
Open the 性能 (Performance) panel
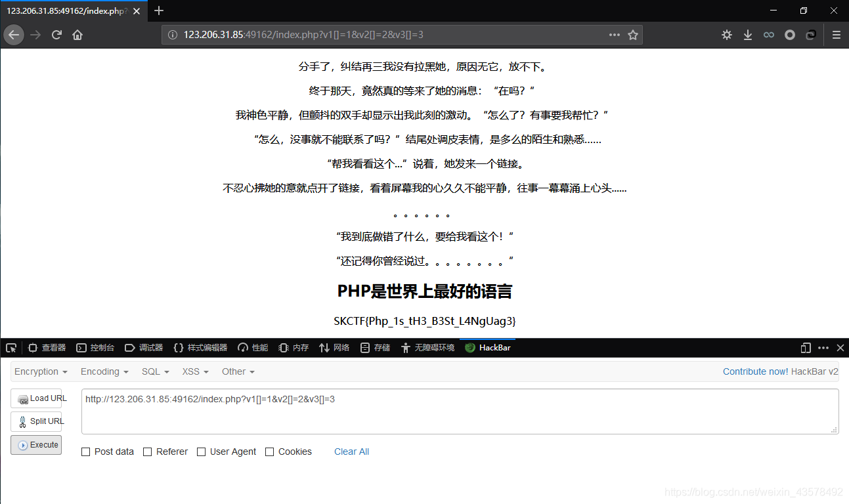click(x=253, y=347)
